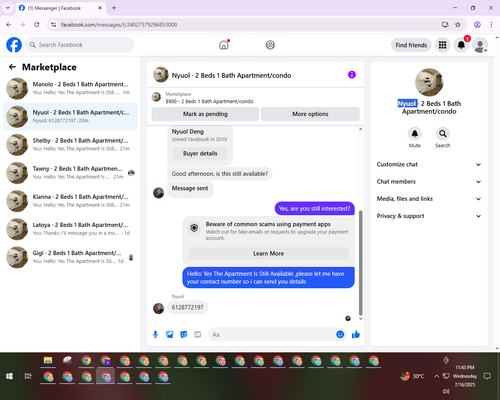
Task: Open the Windows Start menu
Action: click(x=9, y=376)
